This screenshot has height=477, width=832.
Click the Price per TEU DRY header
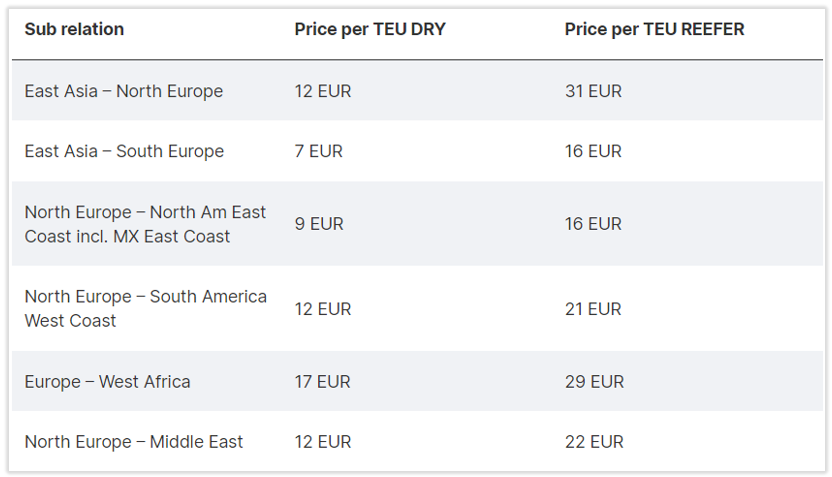pyautogui.click(x=369, y=29)
